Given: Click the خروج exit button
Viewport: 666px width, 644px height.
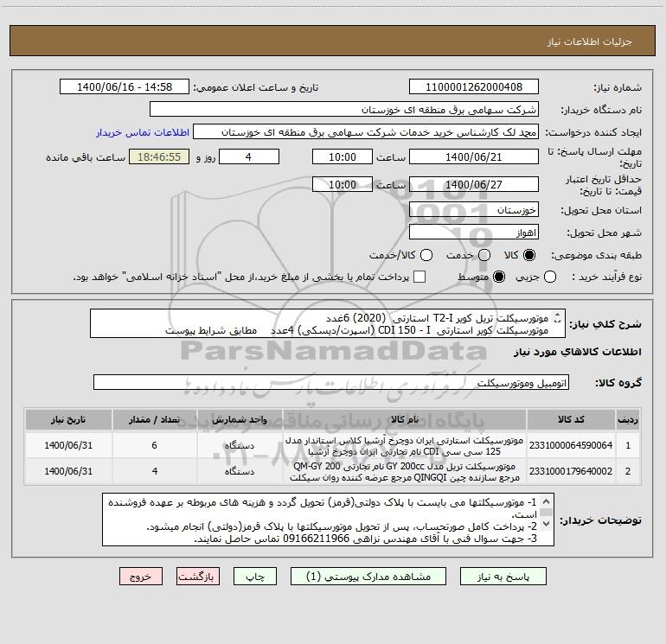Looking at the screenshot, I should (141, 577).
